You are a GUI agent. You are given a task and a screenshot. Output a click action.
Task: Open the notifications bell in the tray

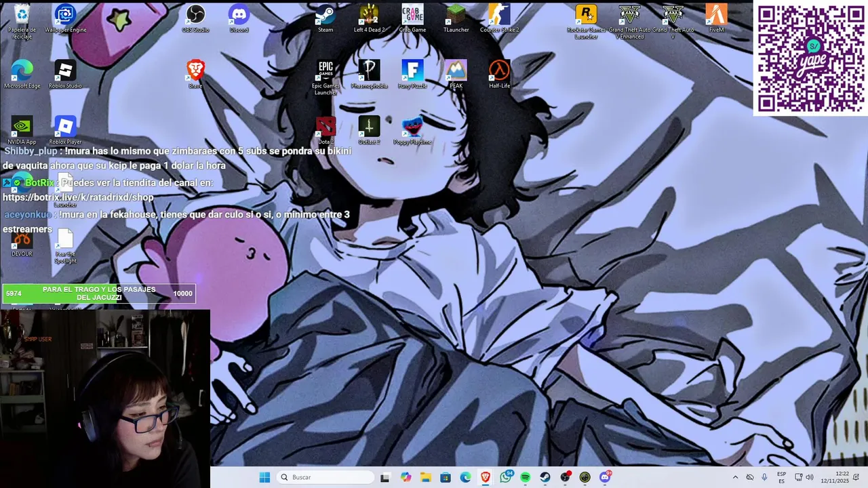[x=856, y=477]
